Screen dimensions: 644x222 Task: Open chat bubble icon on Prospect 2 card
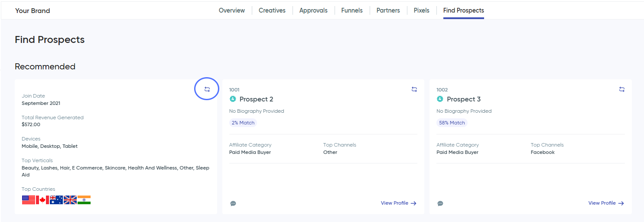[233, 203]
